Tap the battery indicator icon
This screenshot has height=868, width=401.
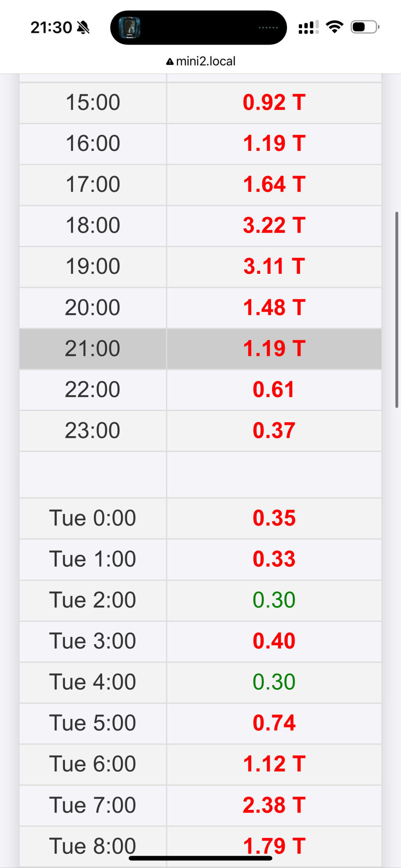365,27
